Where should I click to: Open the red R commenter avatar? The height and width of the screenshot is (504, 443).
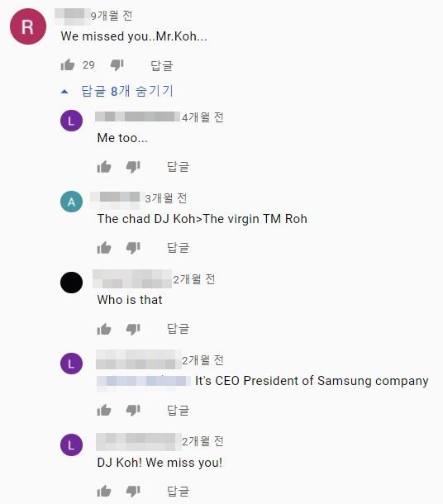click(x=28, y=26)
